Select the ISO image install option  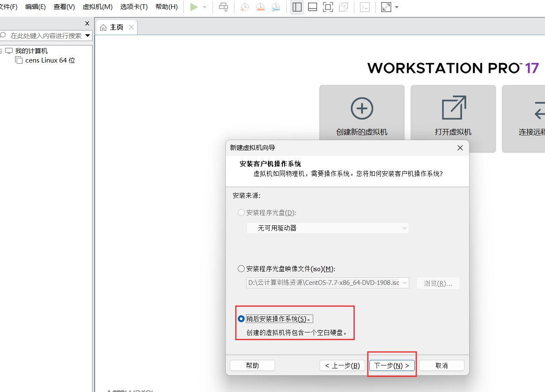(x=241, y=269)
